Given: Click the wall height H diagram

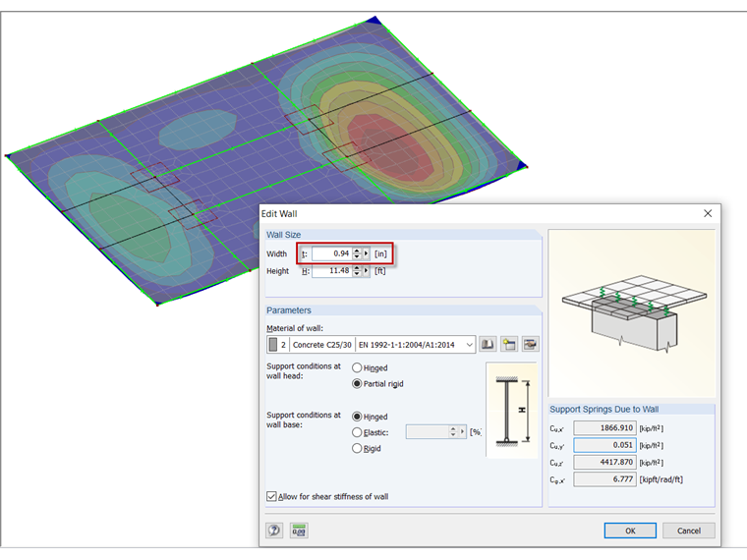Looking at the screenshot, I should [512, 410].
